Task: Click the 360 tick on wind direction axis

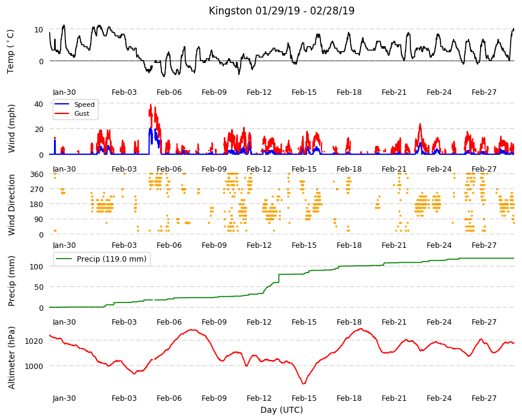Action: tap(37, 174)
